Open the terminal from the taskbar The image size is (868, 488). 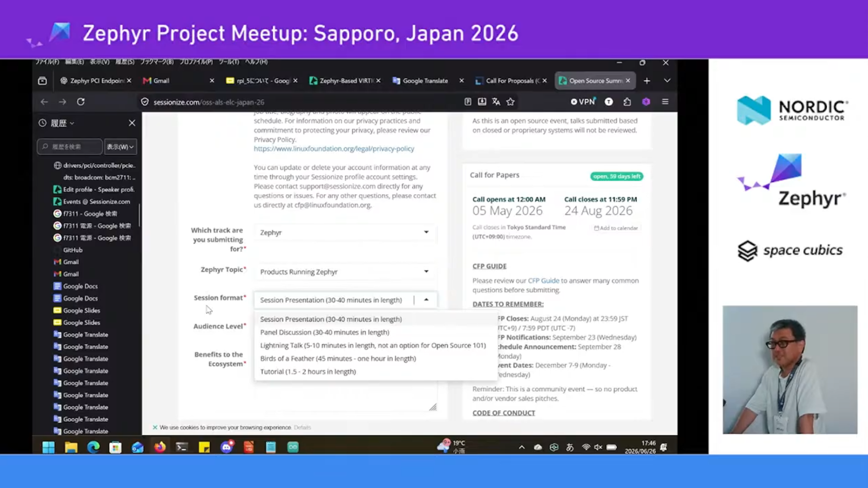[x=182, y=447]
